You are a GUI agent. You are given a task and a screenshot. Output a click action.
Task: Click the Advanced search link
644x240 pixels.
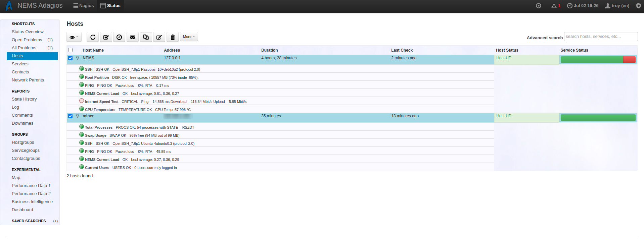point(545,38)
